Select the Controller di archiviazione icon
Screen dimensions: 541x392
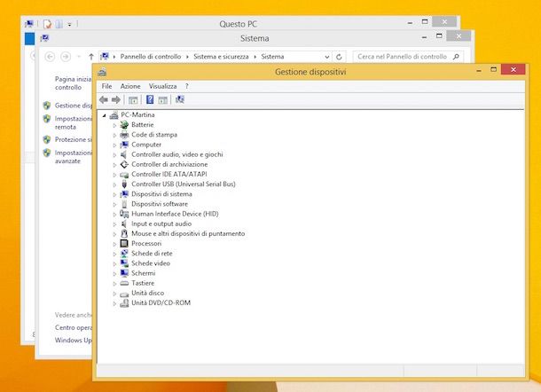coord(124,165)
